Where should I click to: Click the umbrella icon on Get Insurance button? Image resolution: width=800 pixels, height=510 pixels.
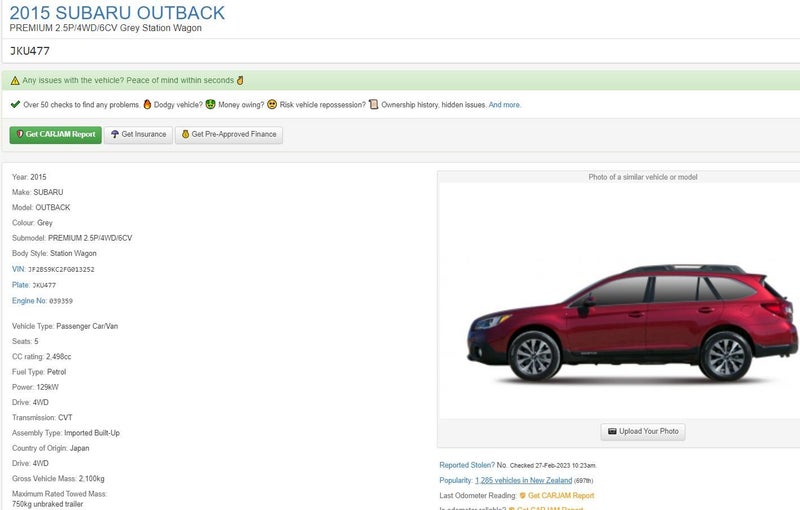pyautogui.click(x=115, y=134)
